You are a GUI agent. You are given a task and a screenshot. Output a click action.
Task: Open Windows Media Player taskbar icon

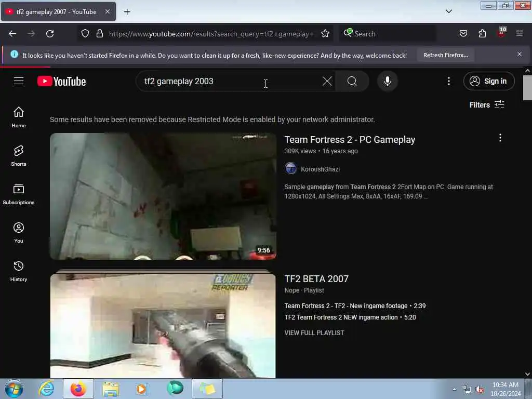point(141,389)
